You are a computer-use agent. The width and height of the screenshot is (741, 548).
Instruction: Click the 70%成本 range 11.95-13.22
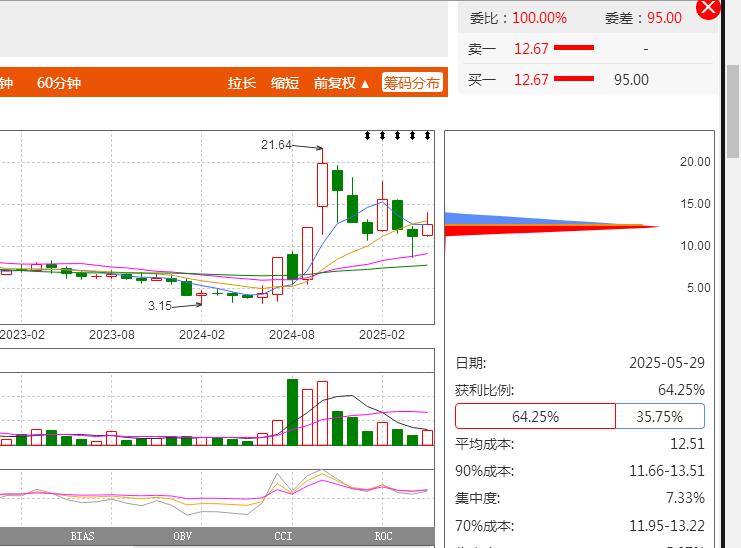[667, 526]
